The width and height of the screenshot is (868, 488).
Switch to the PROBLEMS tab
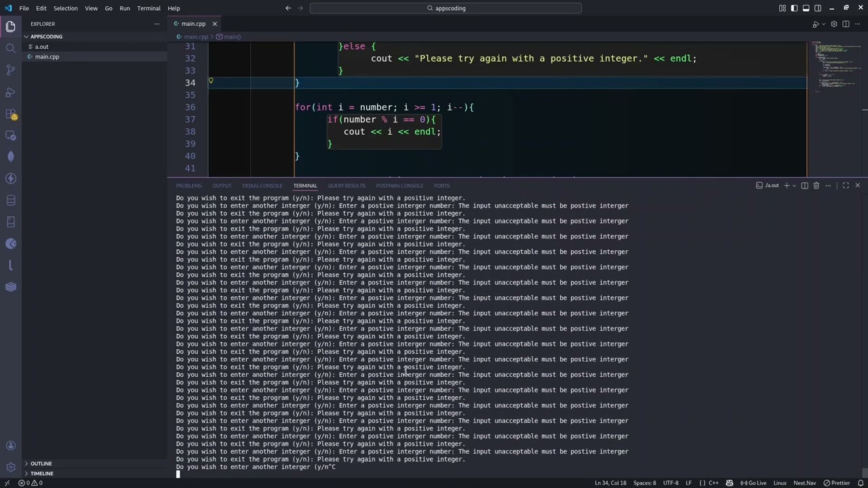pos(189,185)
